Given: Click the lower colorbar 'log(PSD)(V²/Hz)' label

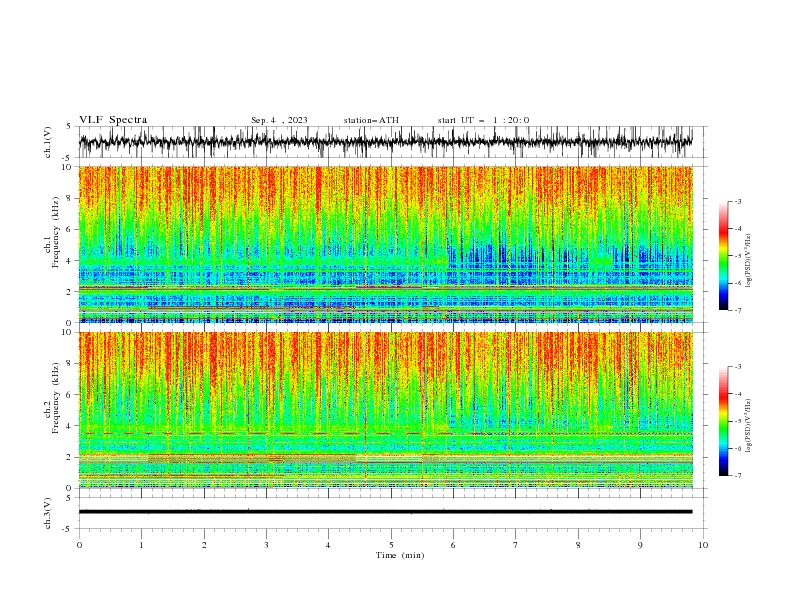Looking at the screenshot, I should click(x=749, y=427).
